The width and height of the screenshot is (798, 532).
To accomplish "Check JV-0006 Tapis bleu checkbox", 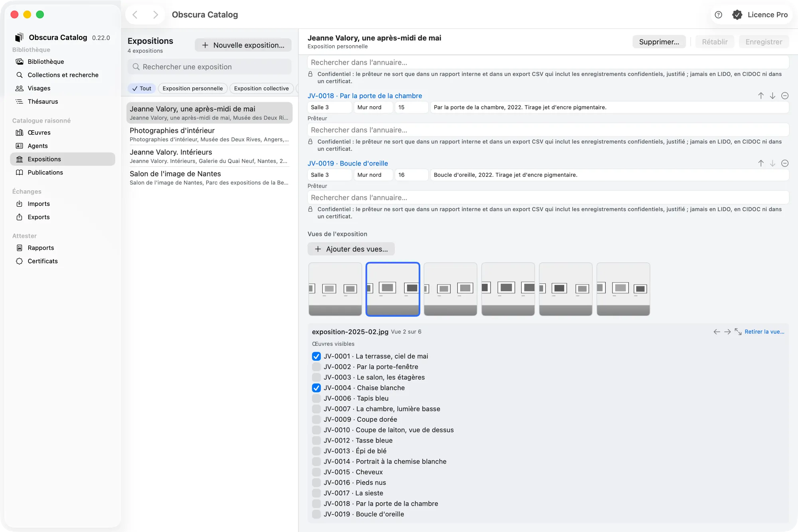I will tap(316, 398).
